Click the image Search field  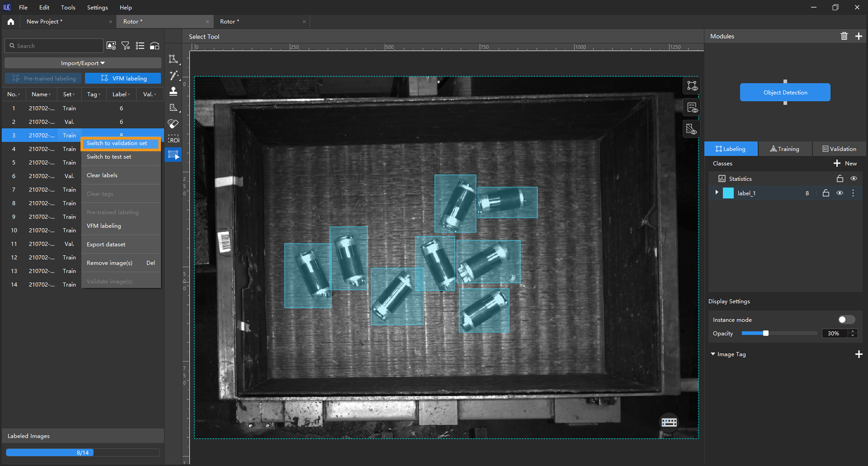[x=54, y=45]
